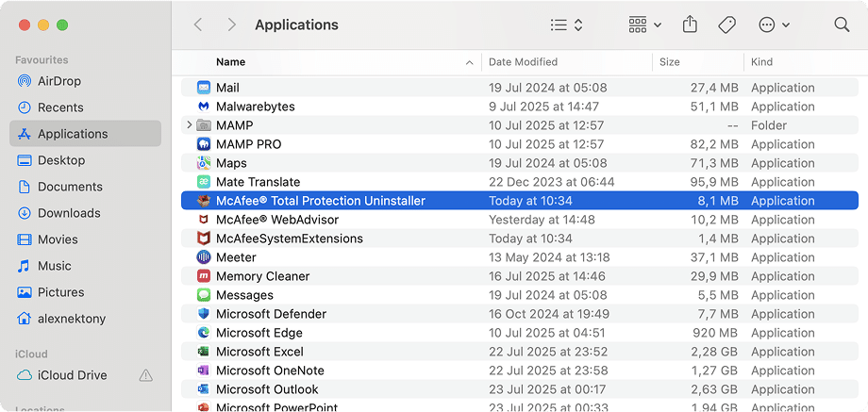Go back with the left arrow
Image resolution: width=868 pixels, height=412 pixels.
(197, 25)
